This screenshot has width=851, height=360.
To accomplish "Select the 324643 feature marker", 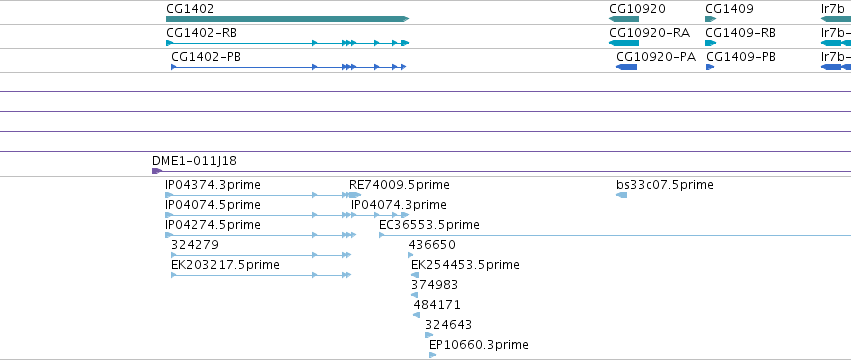I will [429, 335].
